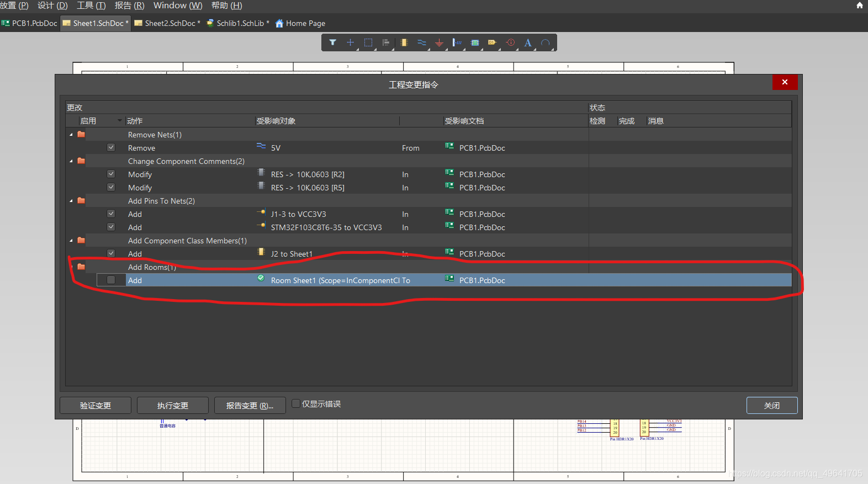Disable Add STM32F103C8T6-35 to VCC3V3 change
The image size is (868, 484).
coord(111,227)
